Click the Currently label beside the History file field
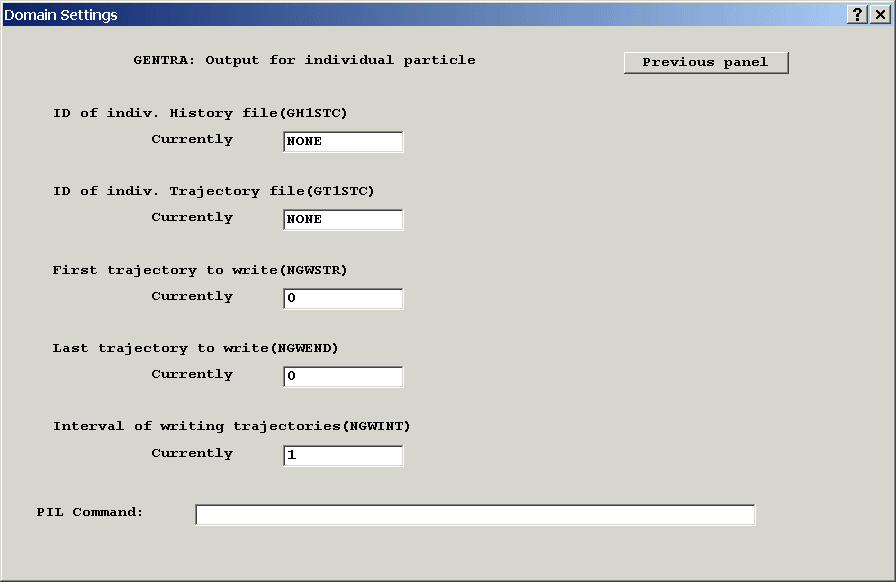This screenshot has height=582, width=896. [192, 139]
